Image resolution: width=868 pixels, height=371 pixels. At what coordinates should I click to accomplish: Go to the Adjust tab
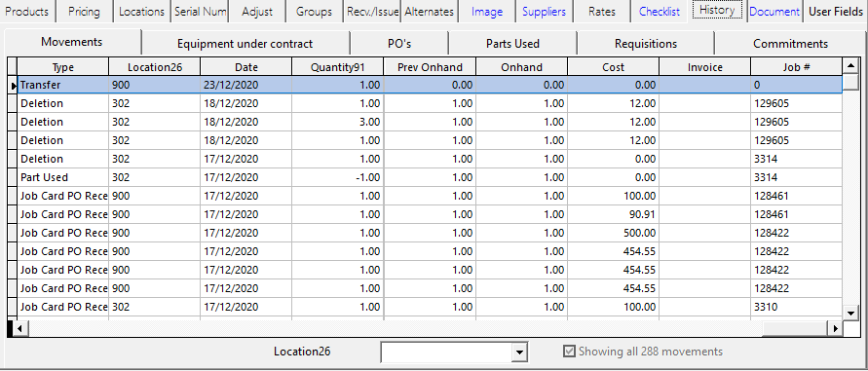coord(257,12)
